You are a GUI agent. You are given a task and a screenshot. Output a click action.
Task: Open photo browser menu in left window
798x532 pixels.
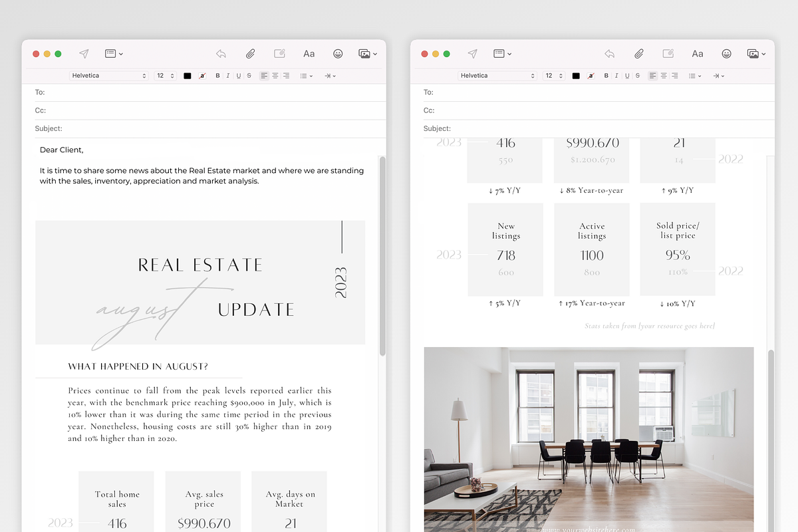368,54
